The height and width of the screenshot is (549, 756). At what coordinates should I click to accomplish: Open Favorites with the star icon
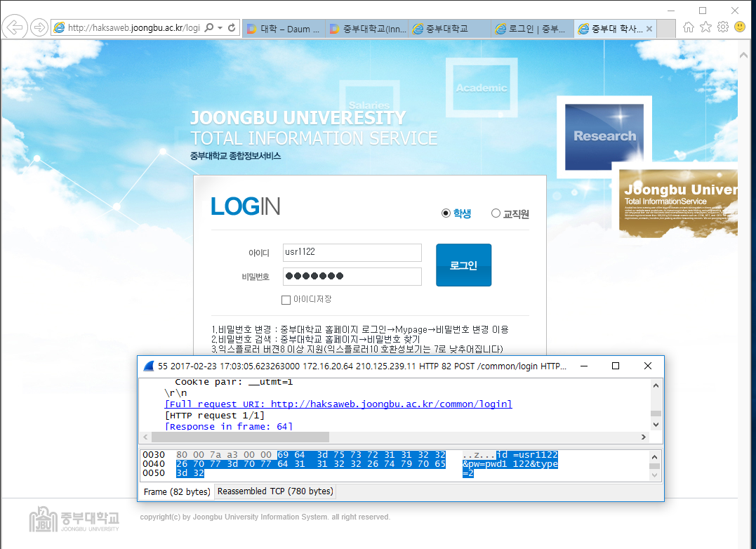706,27
